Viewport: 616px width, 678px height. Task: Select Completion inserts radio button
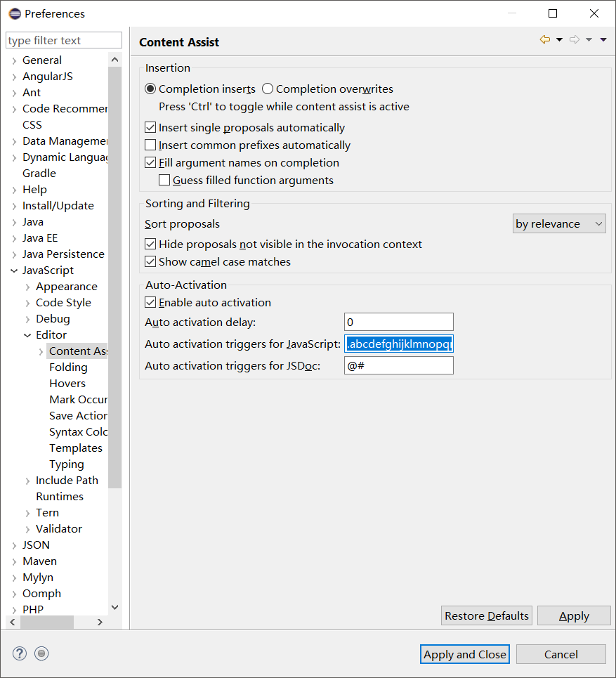150,89
